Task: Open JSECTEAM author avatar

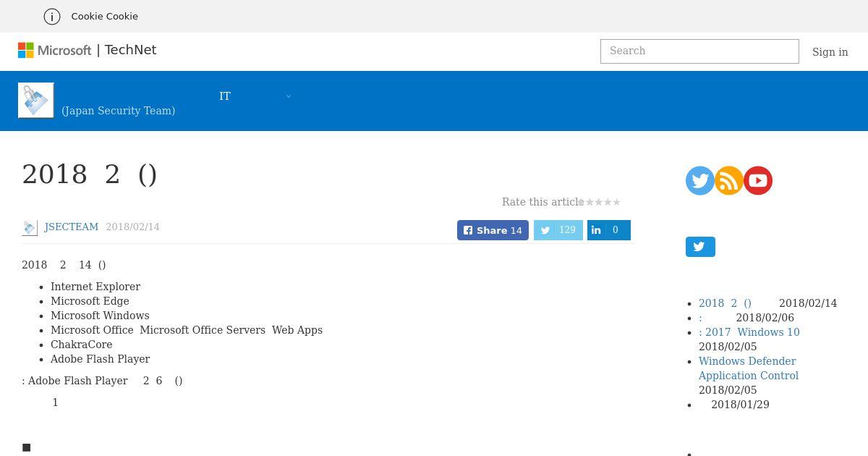Action: tap(30, 227)
